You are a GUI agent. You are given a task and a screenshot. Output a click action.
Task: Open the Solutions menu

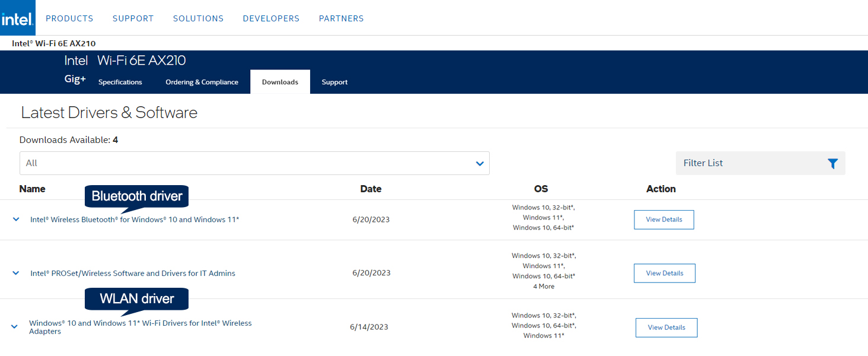198,18
